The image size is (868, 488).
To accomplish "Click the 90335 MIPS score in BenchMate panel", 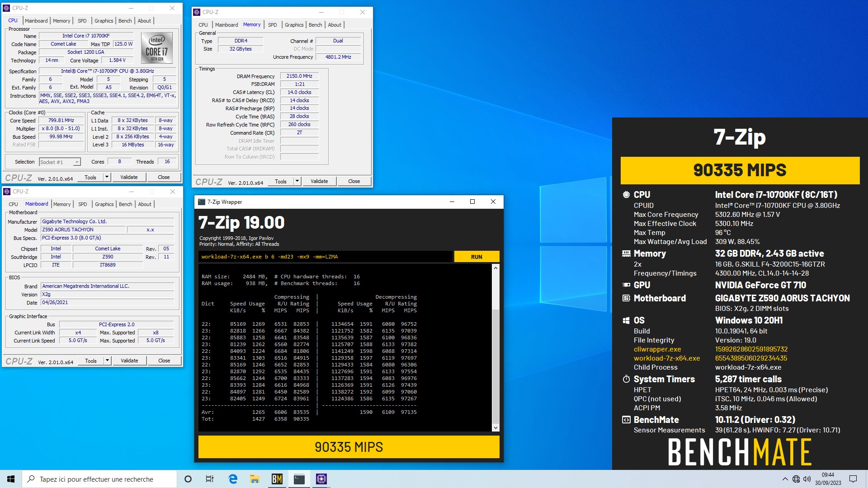I will 740,170.
